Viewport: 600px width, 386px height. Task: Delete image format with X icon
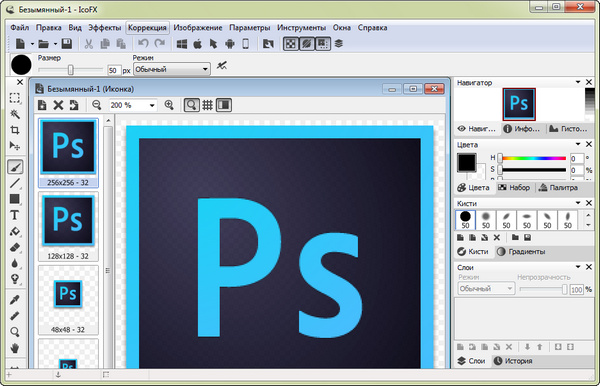click(x=58, y=105)
